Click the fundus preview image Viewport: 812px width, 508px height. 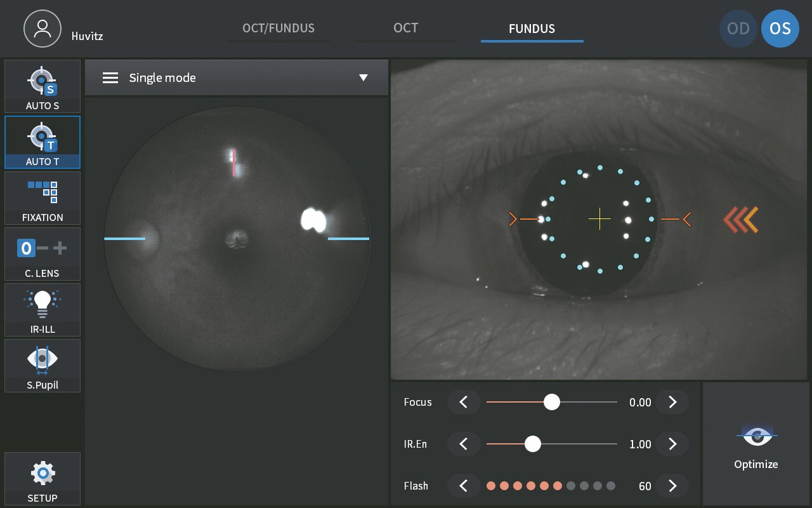[x=237, y=238]
